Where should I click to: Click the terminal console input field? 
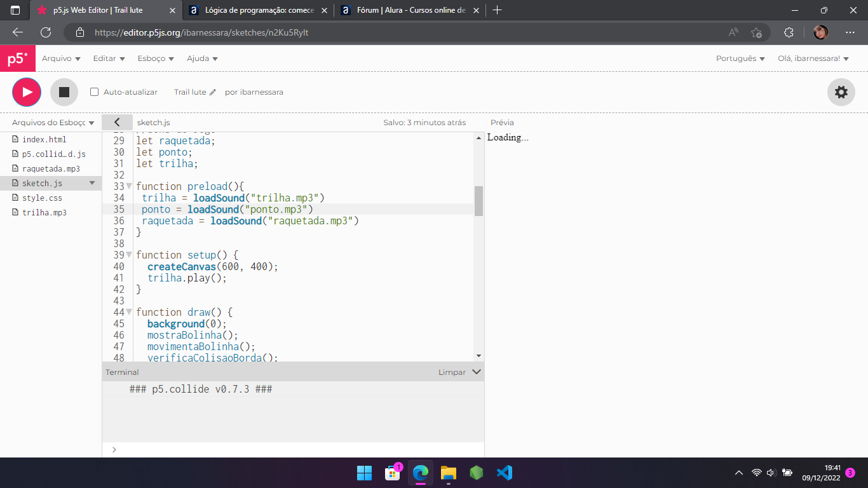299,450
